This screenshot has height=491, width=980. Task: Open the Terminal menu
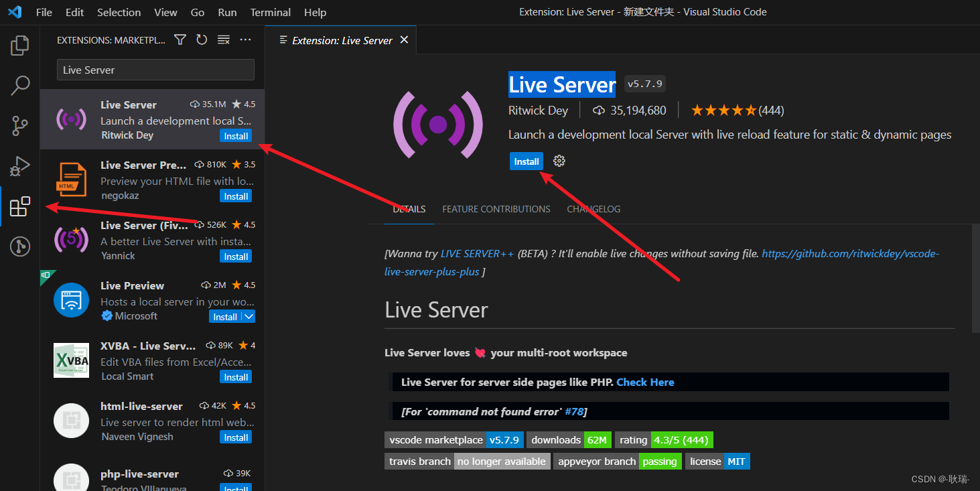click(271, 12)
